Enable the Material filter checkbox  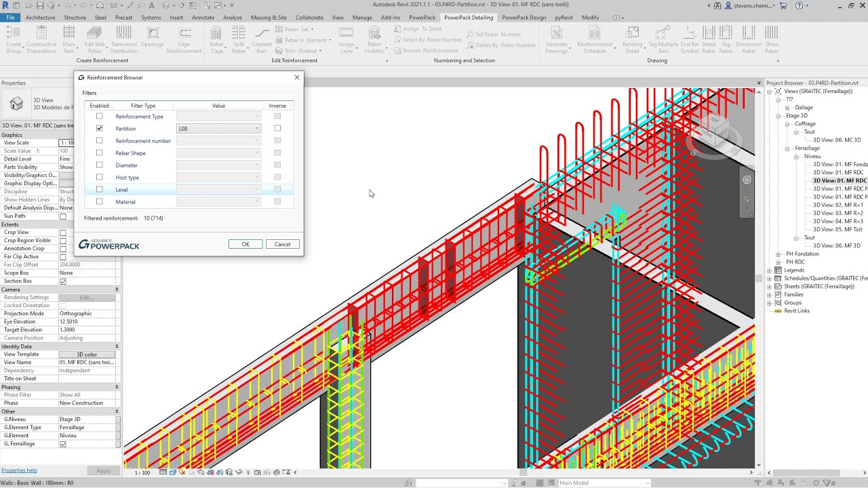tap(100, 202)
